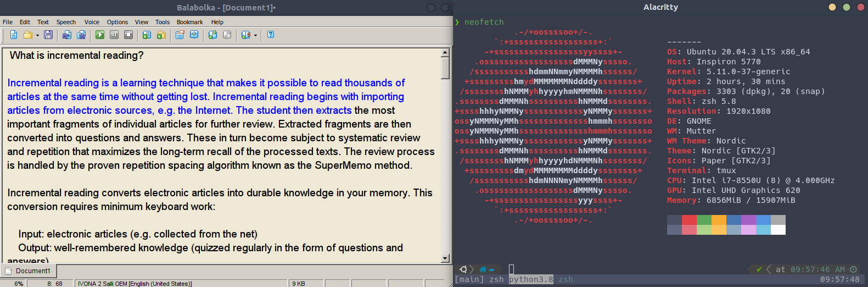
Task: Click the 'Memory: 6856MiB / 15907MiB' line
Action: pos(731,200)
